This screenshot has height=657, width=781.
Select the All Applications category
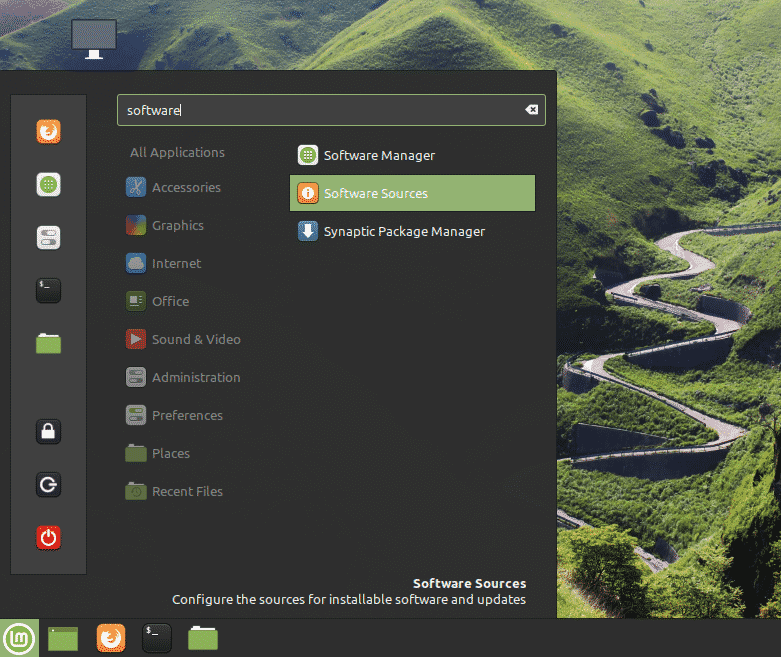pos(177,152)
